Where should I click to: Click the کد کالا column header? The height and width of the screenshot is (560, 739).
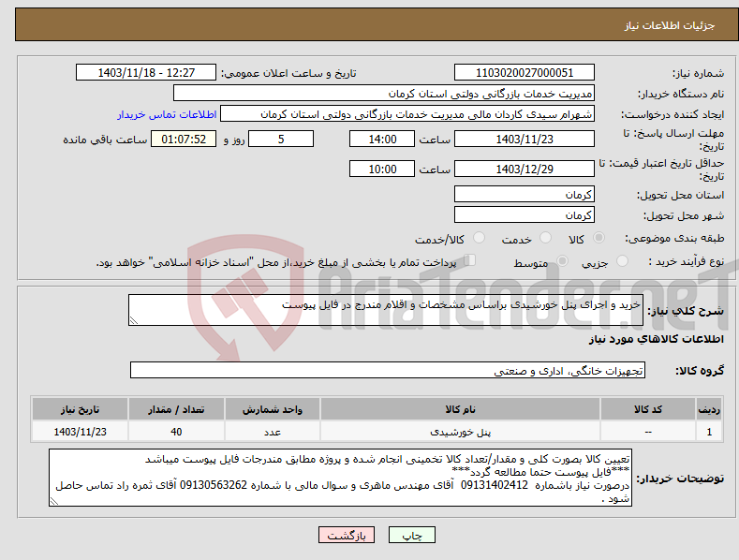pyautogui.click(x=648, y=409)
